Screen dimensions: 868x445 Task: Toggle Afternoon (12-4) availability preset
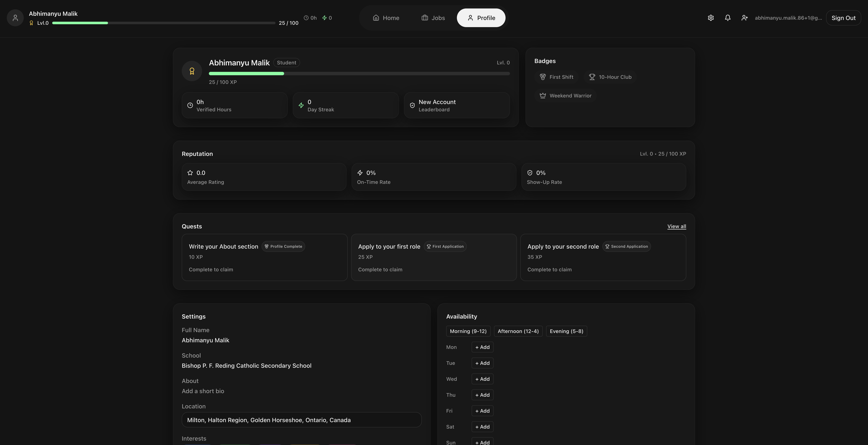click(518, 331)
